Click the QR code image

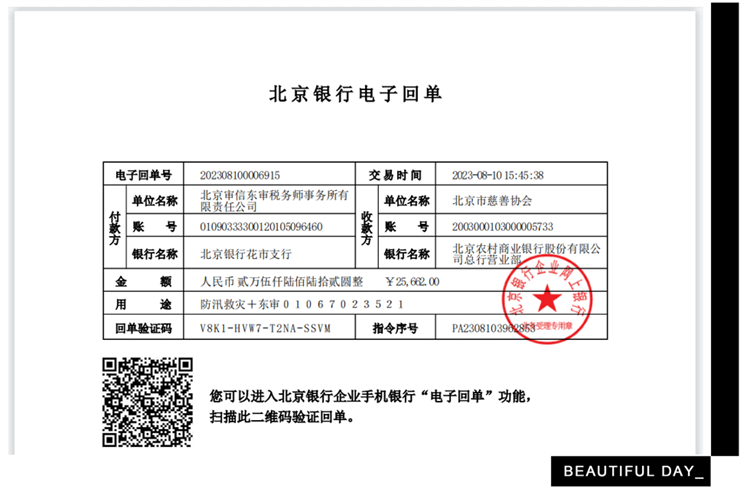click(149, 401)
